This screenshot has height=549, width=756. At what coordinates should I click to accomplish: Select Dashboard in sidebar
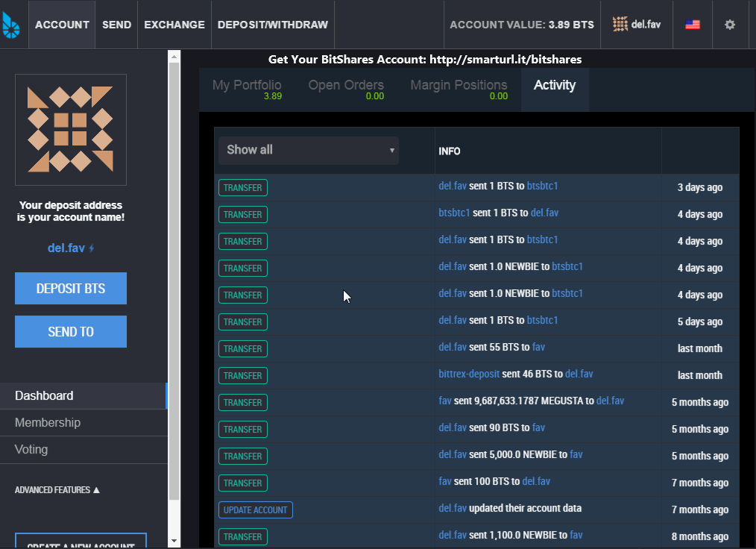click(x=84, y=396)
